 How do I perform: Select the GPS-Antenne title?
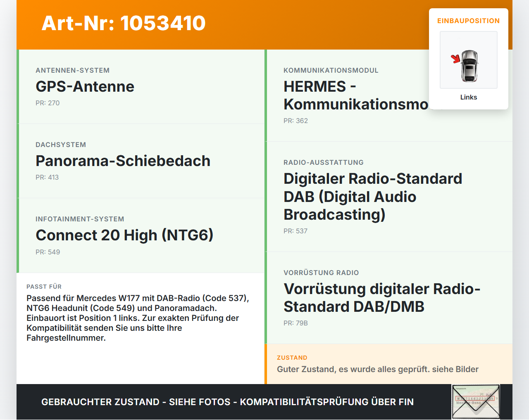tap(85, 86)
